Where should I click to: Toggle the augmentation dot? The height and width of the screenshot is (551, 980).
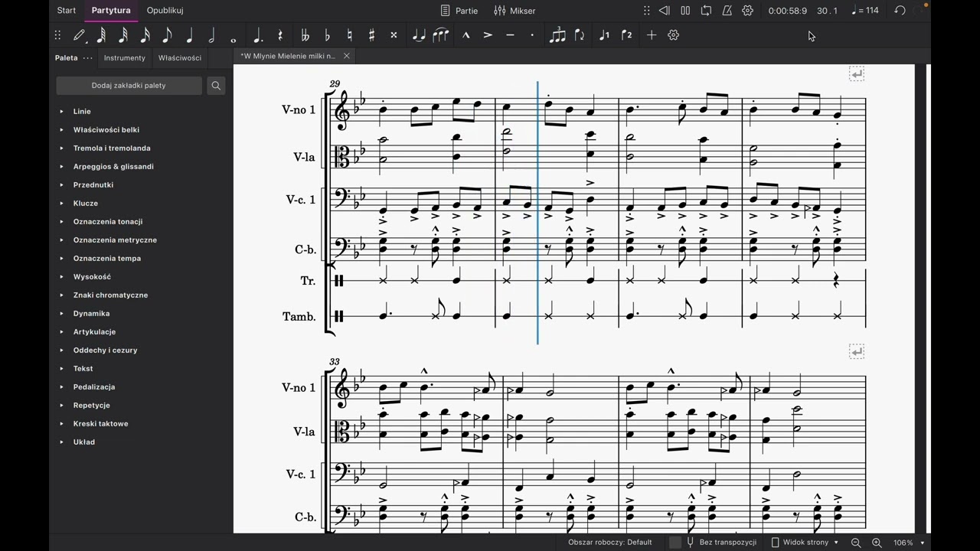(258, 35)
